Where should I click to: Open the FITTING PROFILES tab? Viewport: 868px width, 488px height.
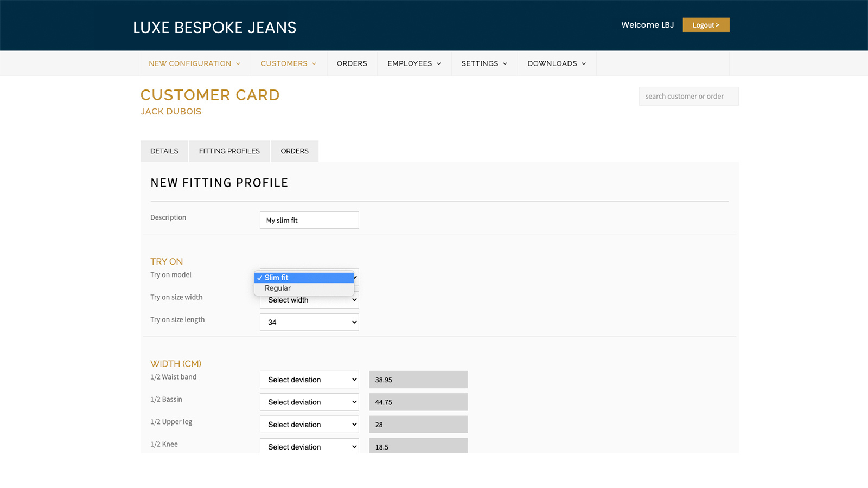[x=229, y=151]
